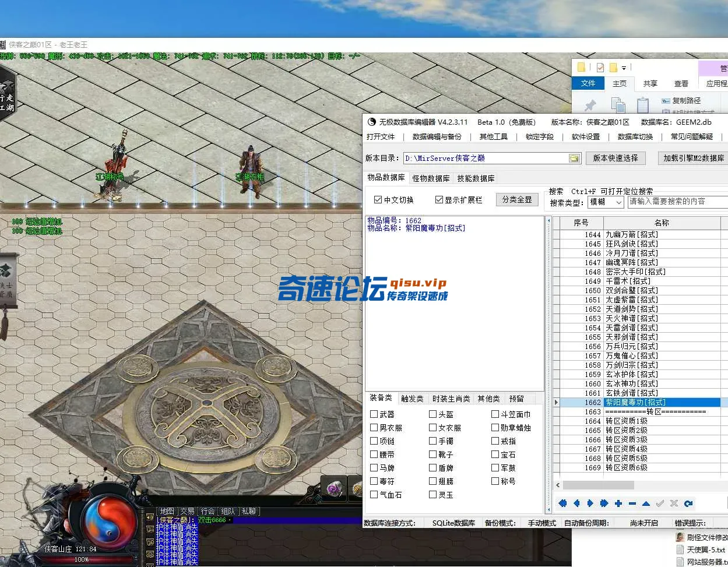Open 共享 tab in Explorer window
Image resolution: width=728 pixels, height=567 pixels.
point(650,83)
